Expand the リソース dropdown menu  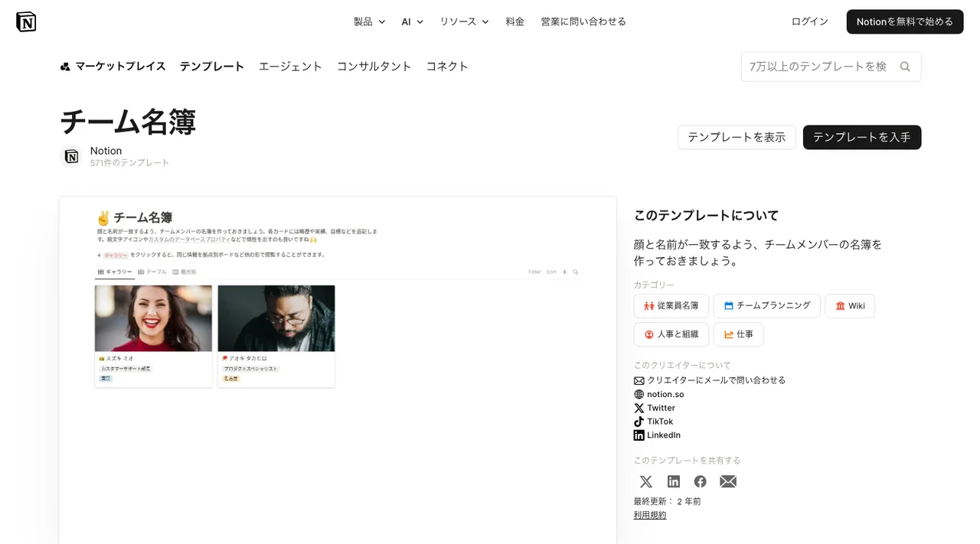(x=464, y=21)
